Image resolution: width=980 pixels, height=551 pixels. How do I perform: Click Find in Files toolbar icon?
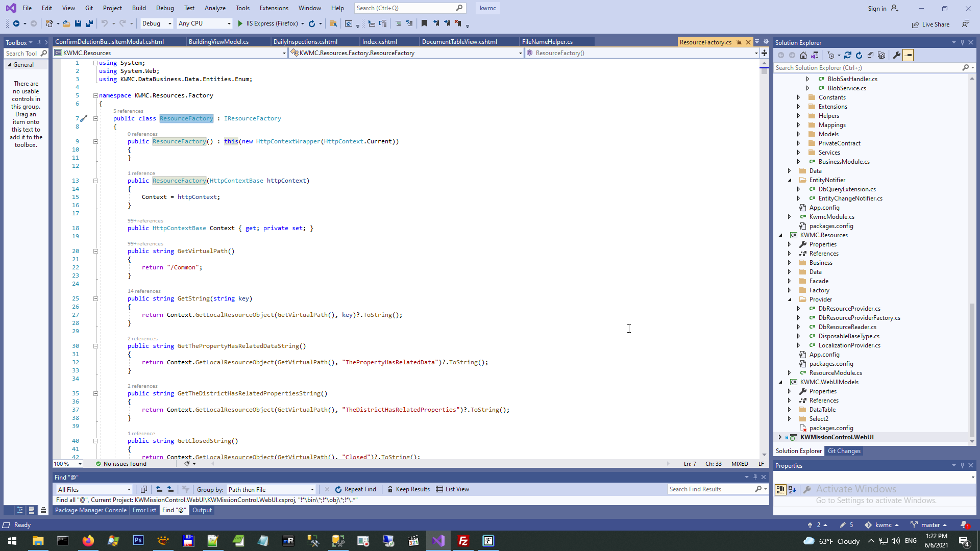click(x=333, y=23)
